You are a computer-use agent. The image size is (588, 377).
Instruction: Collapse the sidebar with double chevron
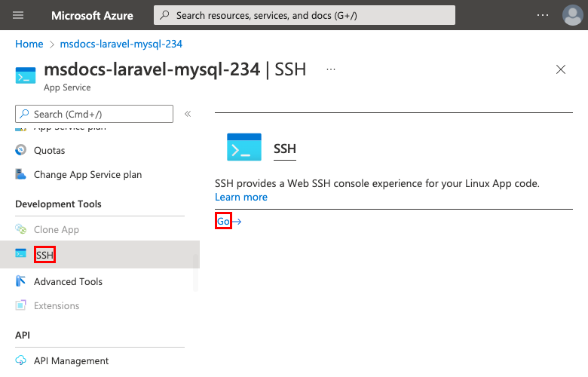tap(188, 114)
